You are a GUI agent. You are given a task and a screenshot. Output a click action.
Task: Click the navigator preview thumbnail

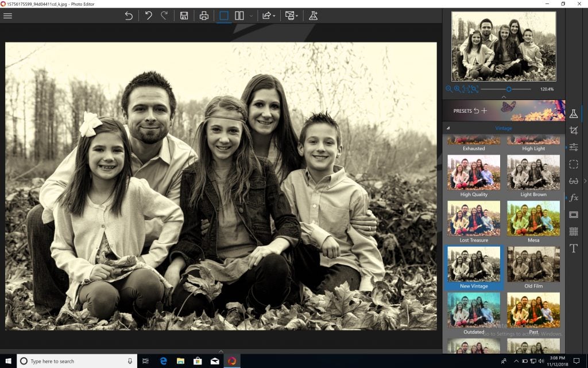(x=504, y=46)
